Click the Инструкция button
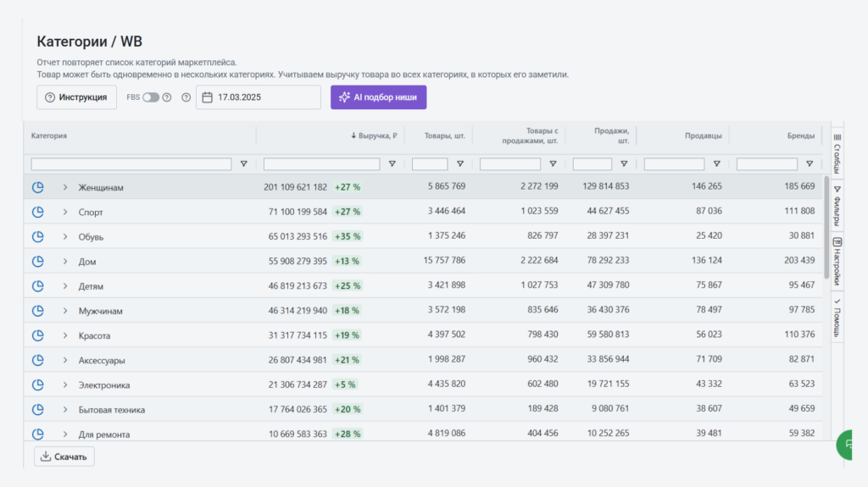 coord(76,97)
